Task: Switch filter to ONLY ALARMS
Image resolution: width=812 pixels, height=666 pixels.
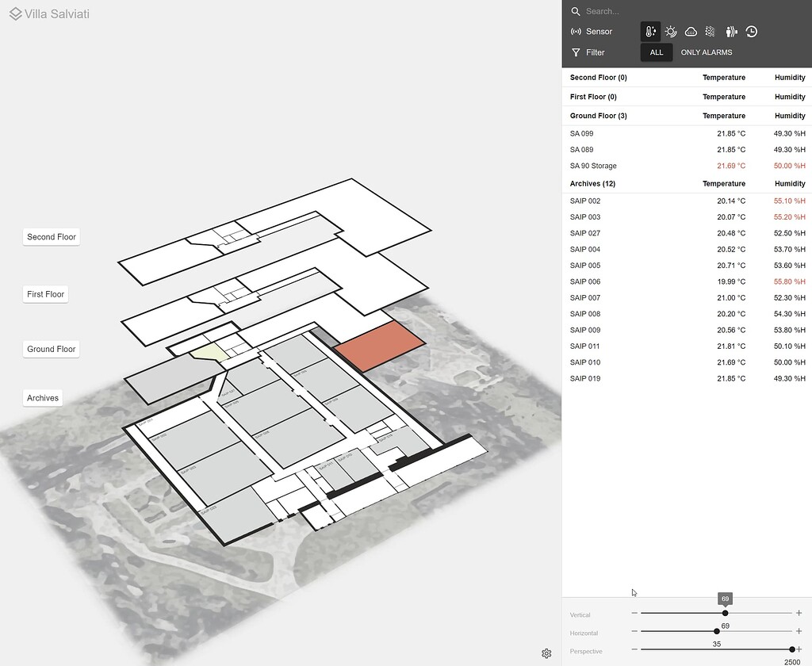Action: pos(706,52)
